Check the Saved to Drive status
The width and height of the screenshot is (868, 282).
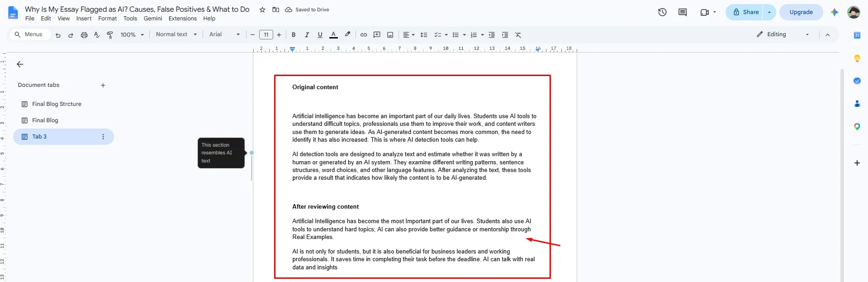pyautogui.click(x=307, y=10)
